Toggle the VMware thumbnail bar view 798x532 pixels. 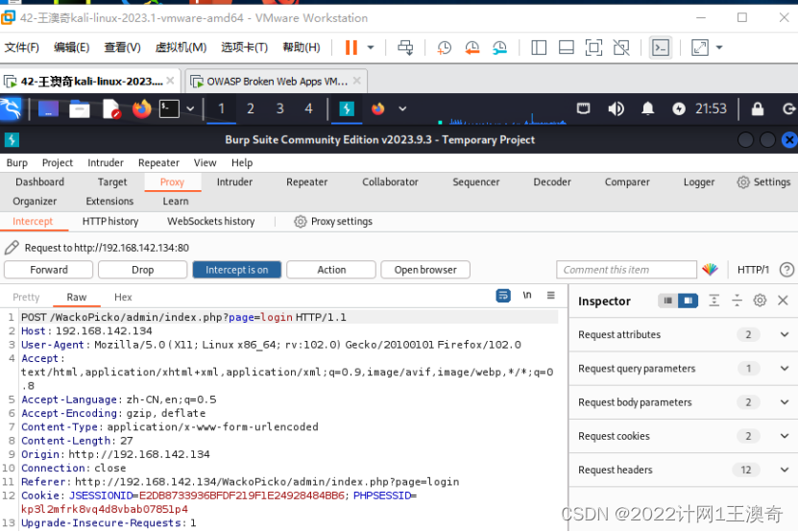click(566, 48)
